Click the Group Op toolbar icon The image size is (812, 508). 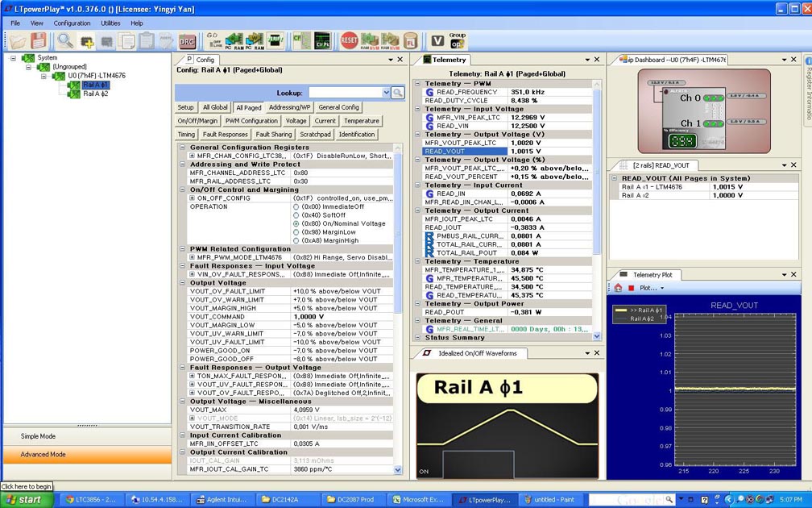[458, 40]
